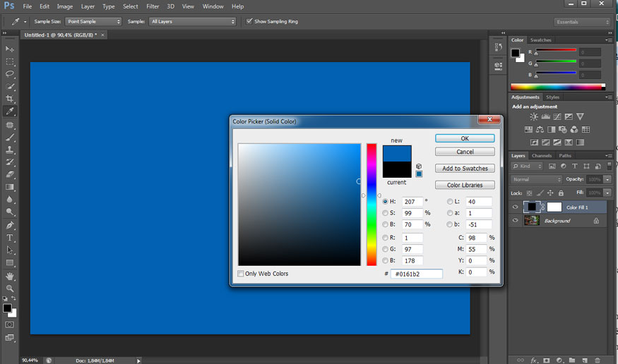The width and height of the screenshot is (618, 364).
Task: Select the Horizontal Type tool
Action: [10, 238]
